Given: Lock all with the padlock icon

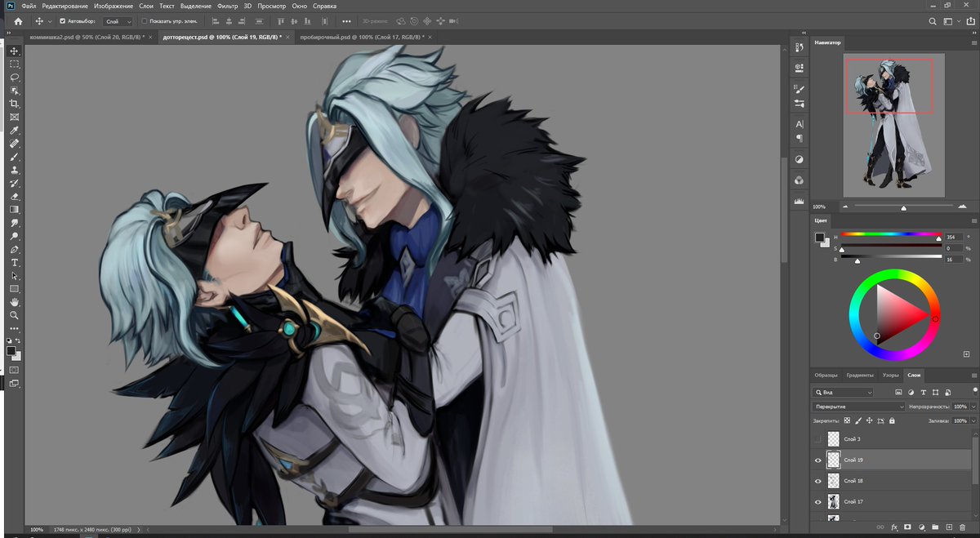Looking at the screenshot, I should coord(891,420).
